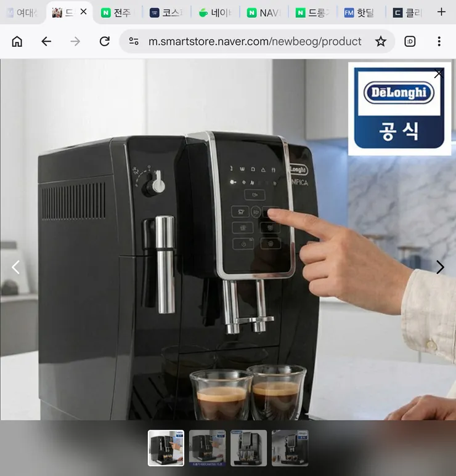Switch to the 드롱기 tab

click(x=312, y=13)
